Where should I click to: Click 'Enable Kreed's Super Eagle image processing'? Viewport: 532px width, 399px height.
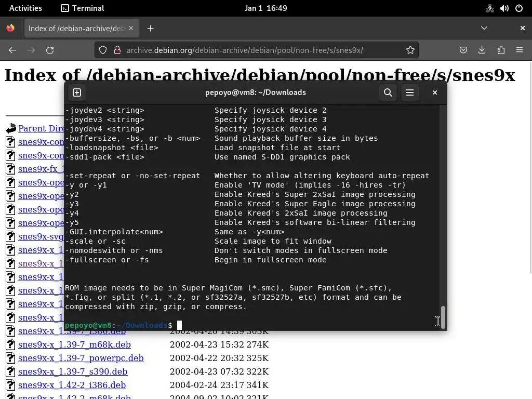(315, 204)
